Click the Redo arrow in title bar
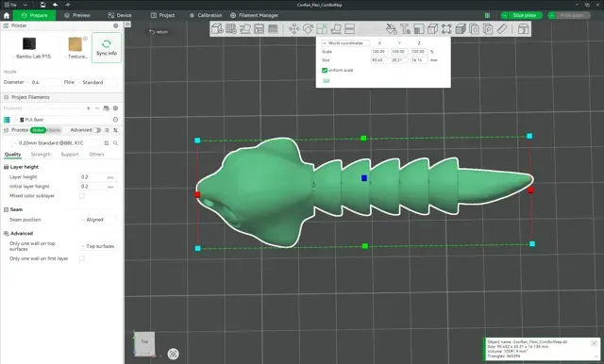The image size is (604, 364). (x=67, y=5)
